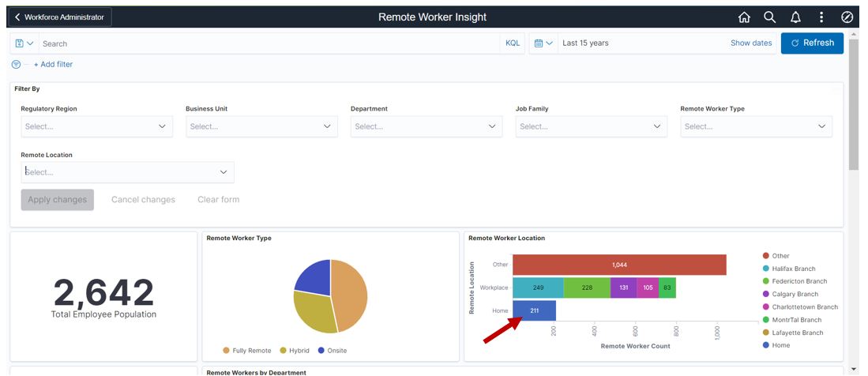Click the page vertical scrollbar
Viewport: 868px width, 376px height.
854,105
